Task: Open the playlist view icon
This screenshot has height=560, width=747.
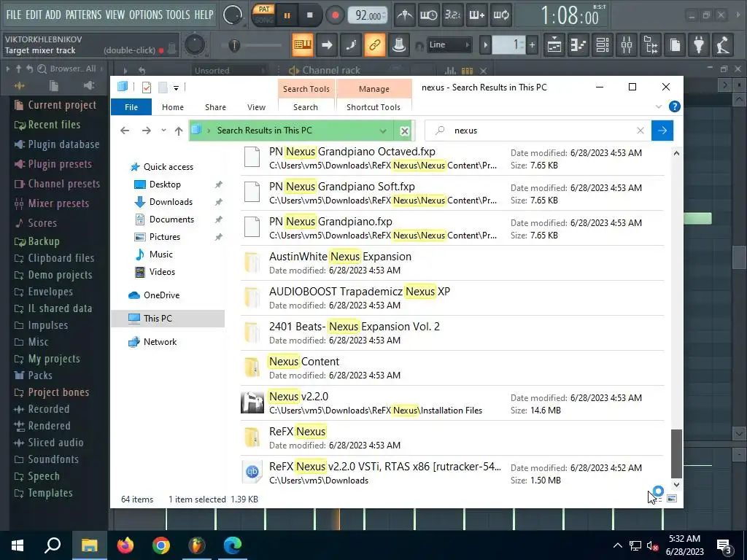Action: coord(554,45)
